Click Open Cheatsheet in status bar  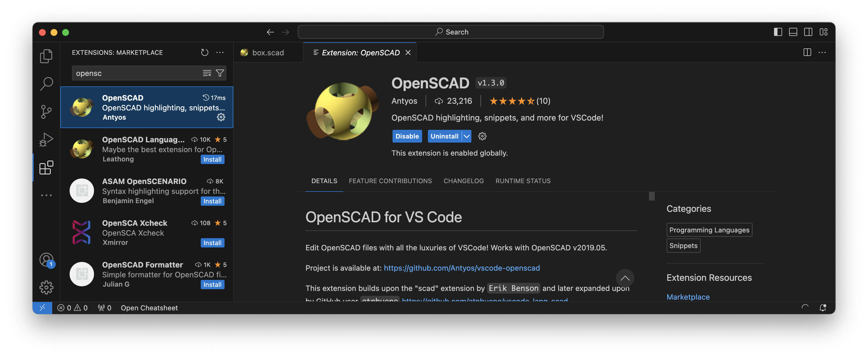pos(149,307)
